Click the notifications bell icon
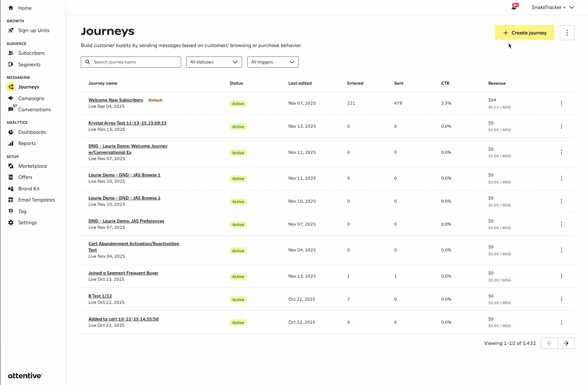The height and width of the screenshot is (385, 588). 514,8
